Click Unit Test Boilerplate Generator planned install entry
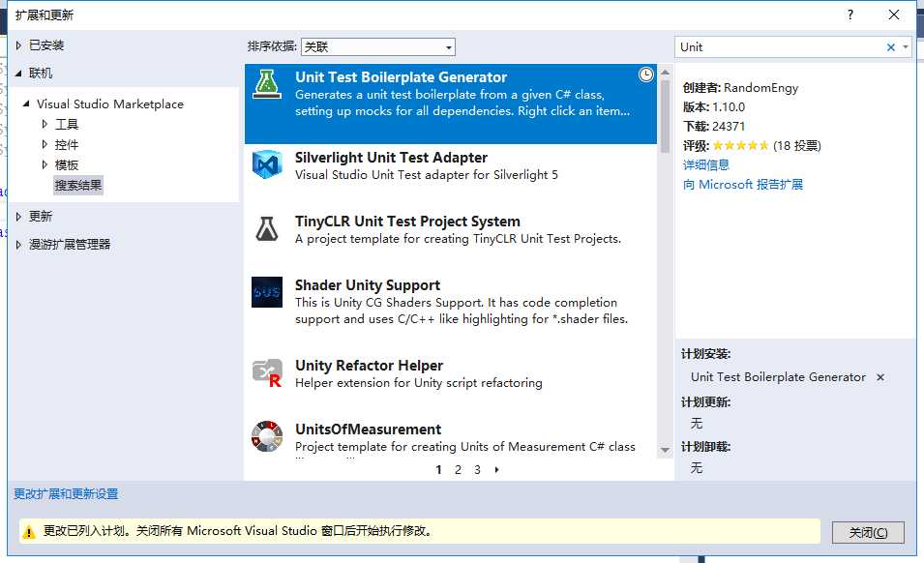Viewport: 924px width, 563px height. [778, 377]
